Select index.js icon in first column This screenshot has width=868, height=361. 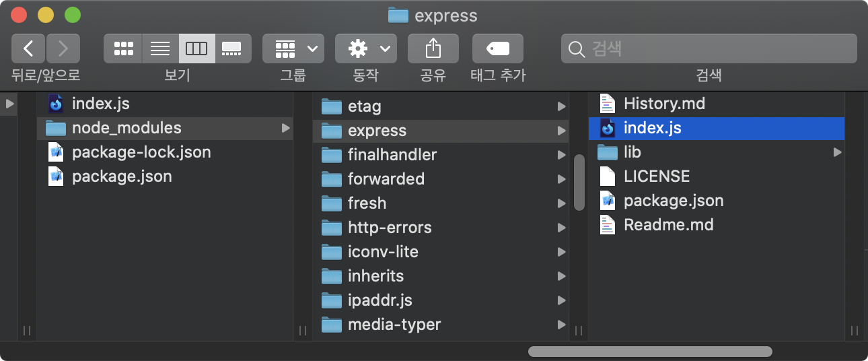[x=57, y=103]
